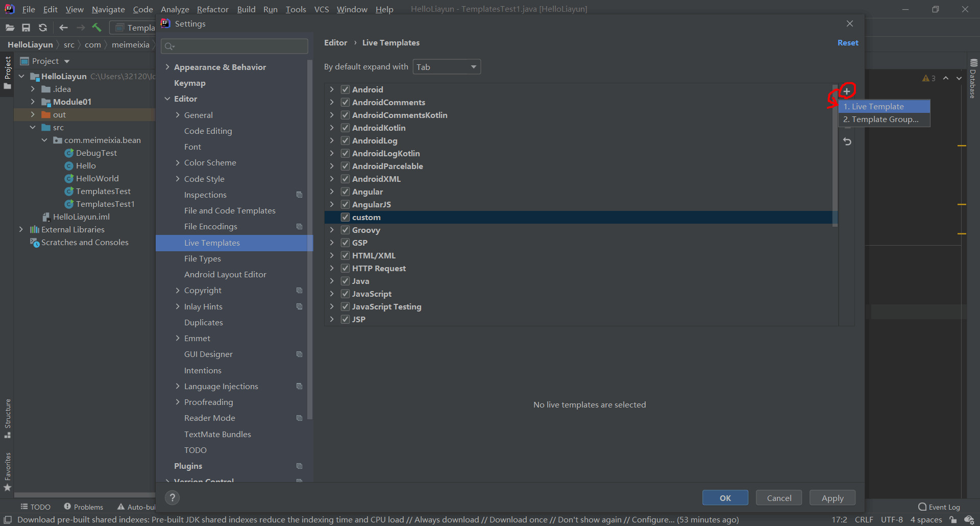Expand the AndroidLog template group
Image resolution: width=980 pixels, height=526 pixels.
pyautogui.click(x=332, y=140)
